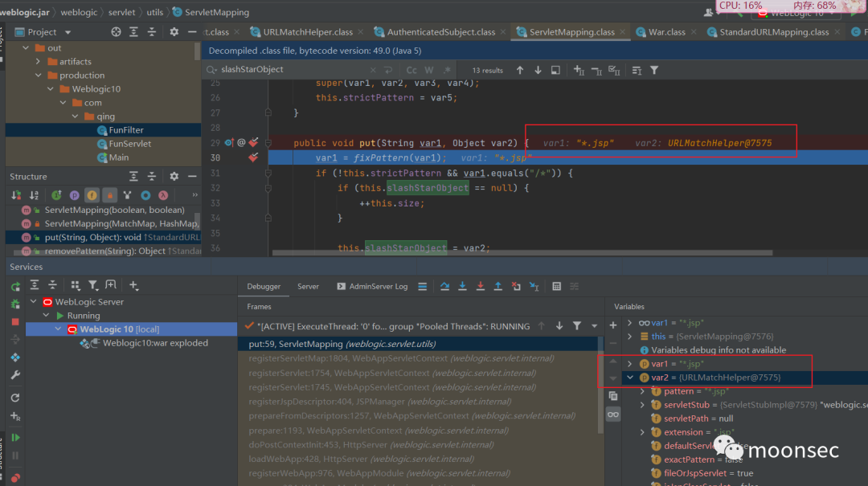Filter search results with the funnel icon
The height and width of the screenshot is (486, 868).
[654, 71]
